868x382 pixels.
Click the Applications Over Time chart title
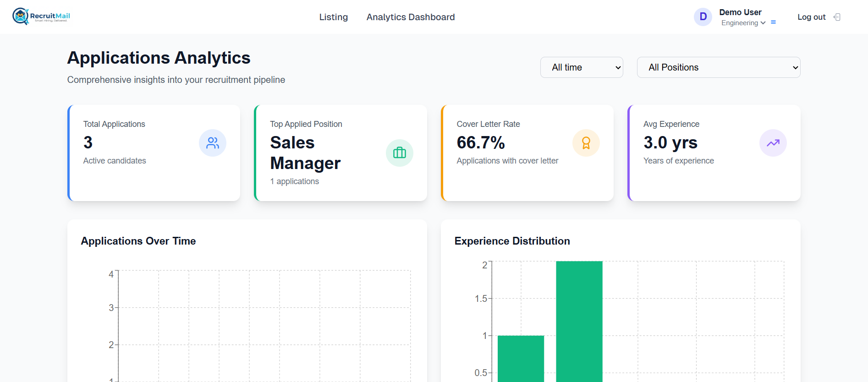(x=138, y=241)
